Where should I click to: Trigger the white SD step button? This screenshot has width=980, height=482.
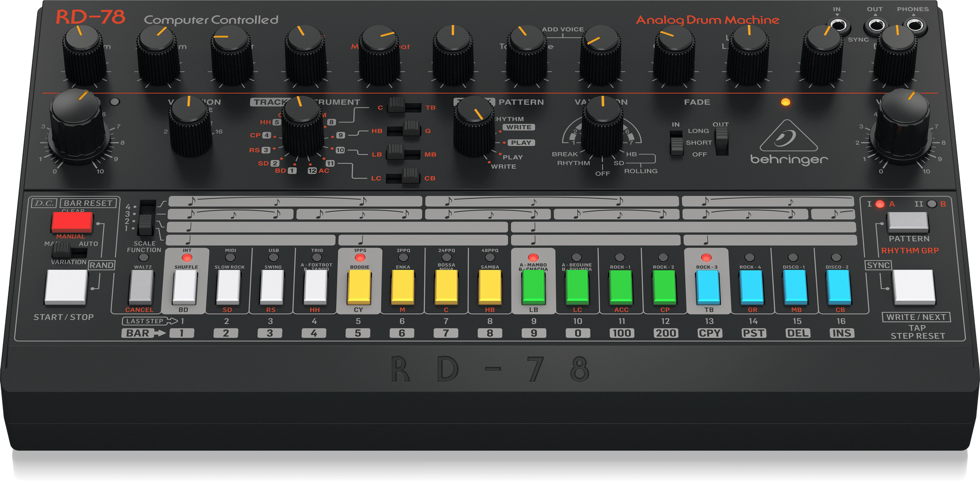[229, 287]
